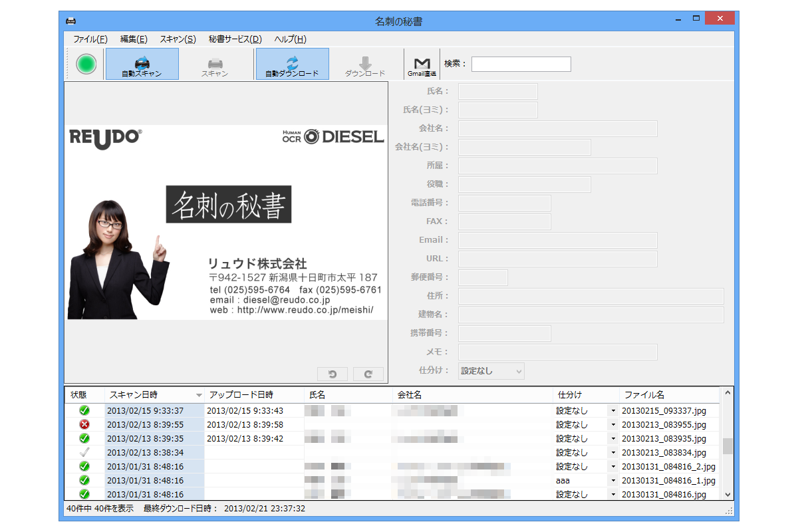The width and height of the screenshot is (798, 532).
Task: Rotate the card image counterclockwise
Action: point(333,374)
